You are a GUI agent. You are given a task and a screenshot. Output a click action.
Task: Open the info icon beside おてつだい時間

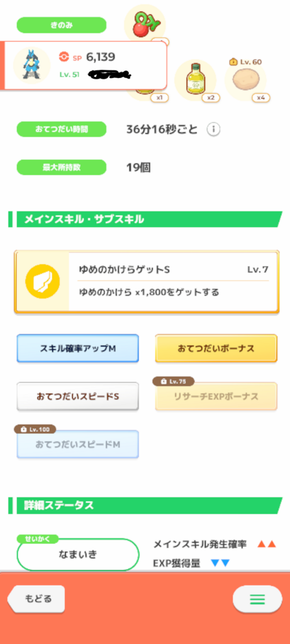point(213,130)
